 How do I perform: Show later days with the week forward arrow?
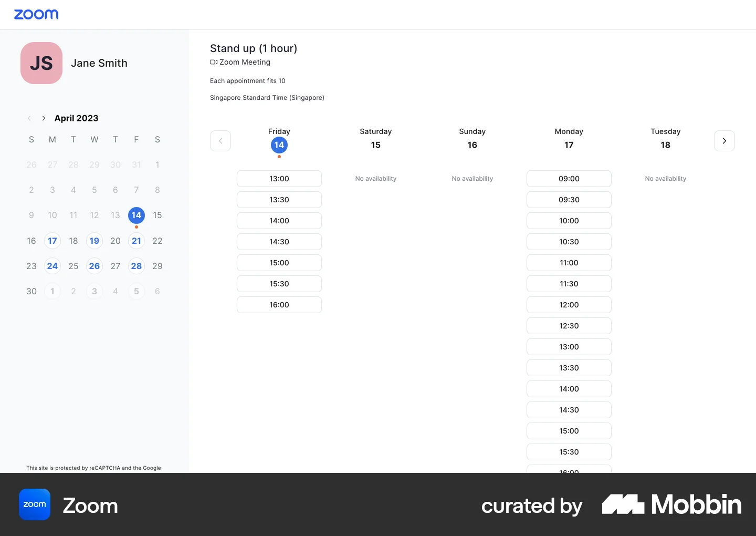[x=724, y=141]
